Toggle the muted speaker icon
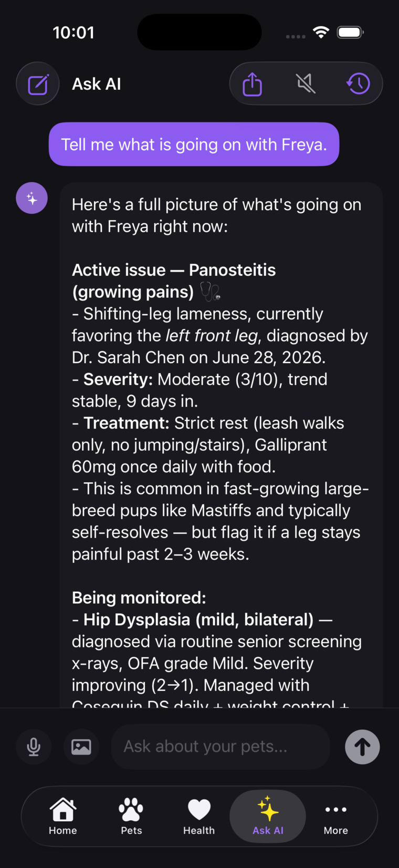The image size is (399, 868). click(x=306, y=84)
